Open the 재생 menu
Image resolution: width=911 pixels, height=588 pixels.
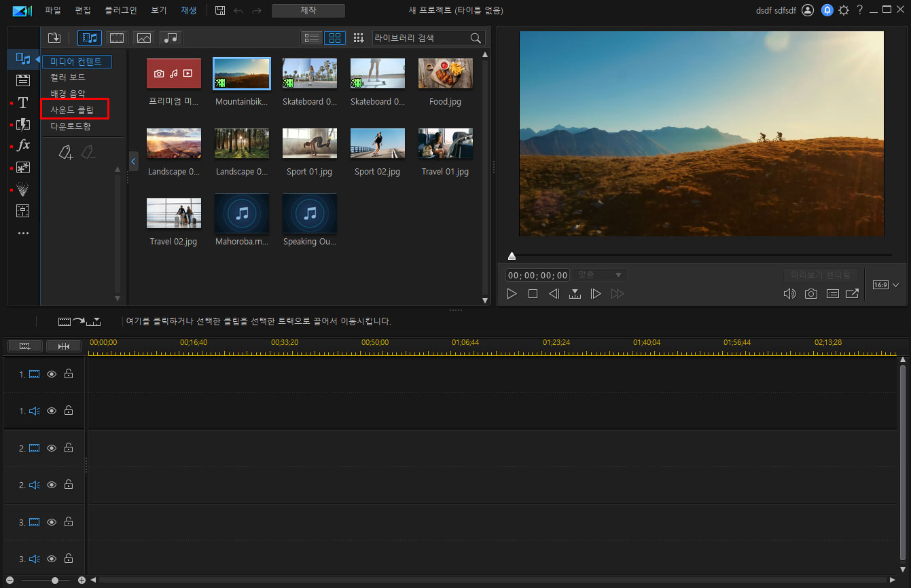tap(189, 11)
